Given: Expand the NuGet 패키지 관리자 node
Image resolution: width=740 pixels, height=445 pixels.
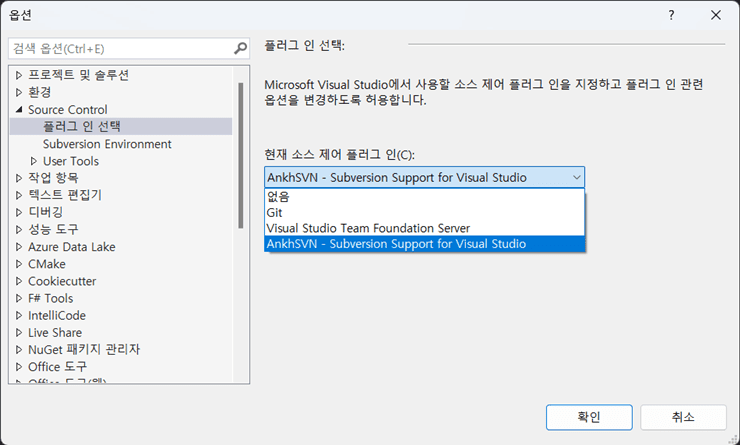Looking at the screenshot, I should pyautogui.click(x=19, y=350).
